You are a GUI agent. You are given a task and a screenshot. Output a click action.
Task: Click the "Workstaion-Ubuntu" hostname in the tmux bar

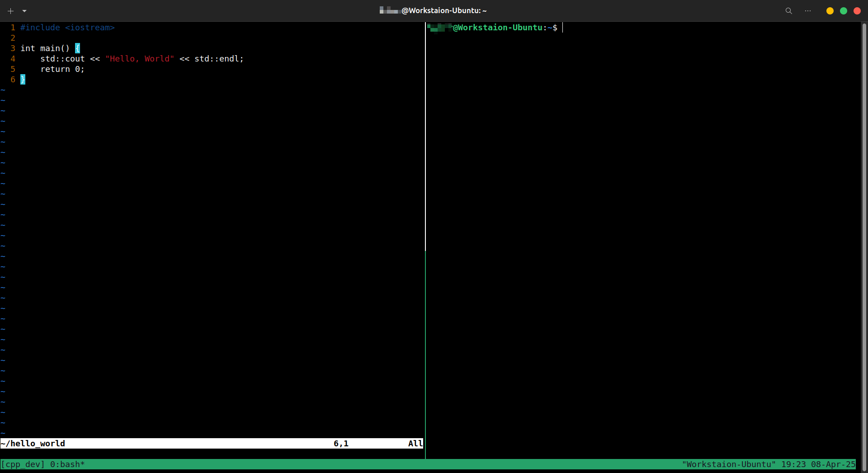click(x=729, y=464)
